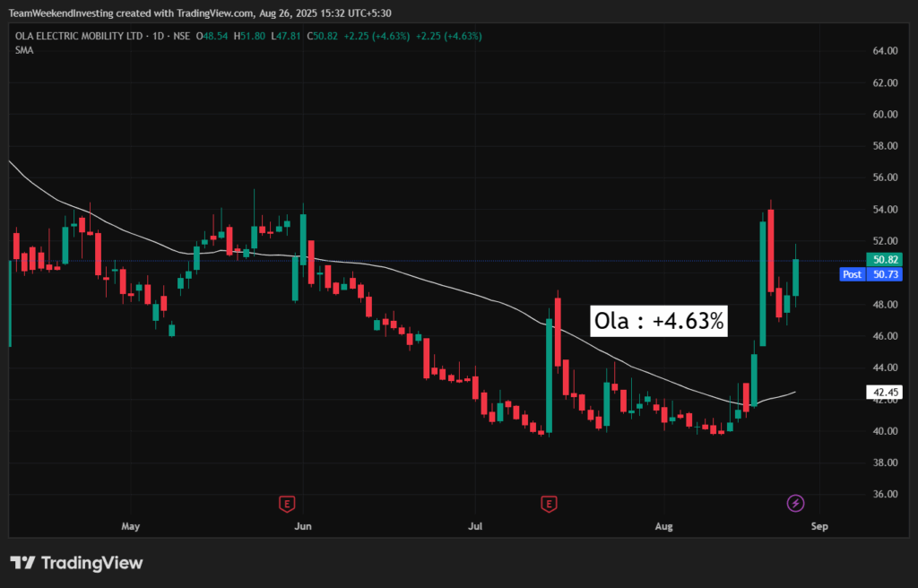918x588 pixels.
Task: Click the green 50.82 current price label
Action: (x=884, y=259)
